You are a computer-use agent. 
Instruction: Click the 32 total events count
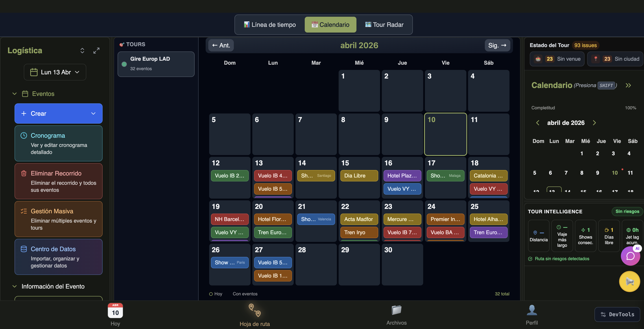(x=502, y=294)
